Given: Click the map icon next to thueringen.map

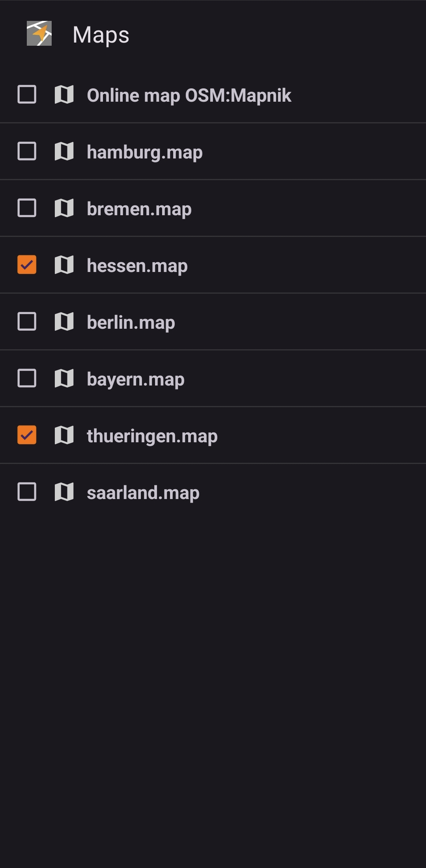Looking at the screenshot, I should 64,435.
